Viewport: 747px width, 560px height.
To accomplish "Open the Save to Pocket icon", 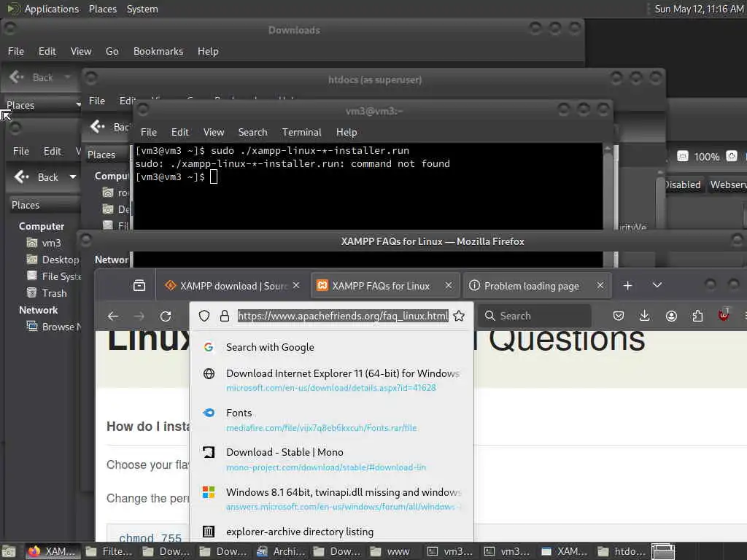I will click(619, 316).
